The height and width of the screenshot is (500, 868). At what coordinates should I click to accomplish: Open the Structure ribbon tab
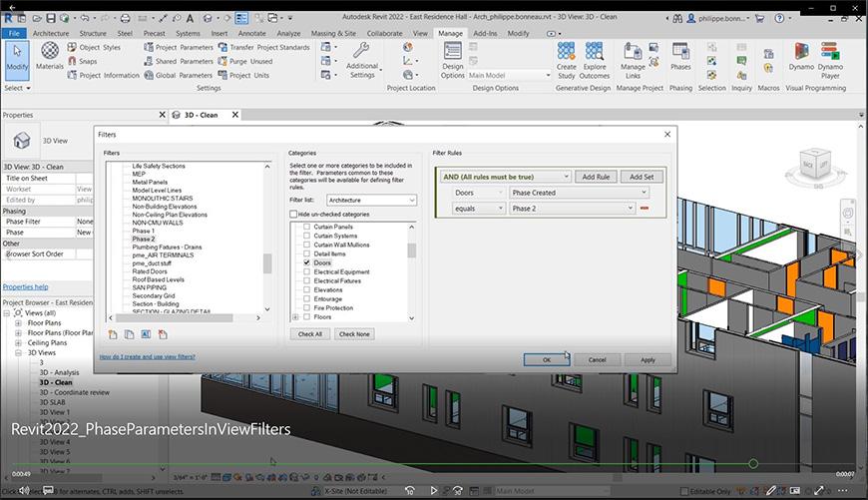click(x=93, y=33)
